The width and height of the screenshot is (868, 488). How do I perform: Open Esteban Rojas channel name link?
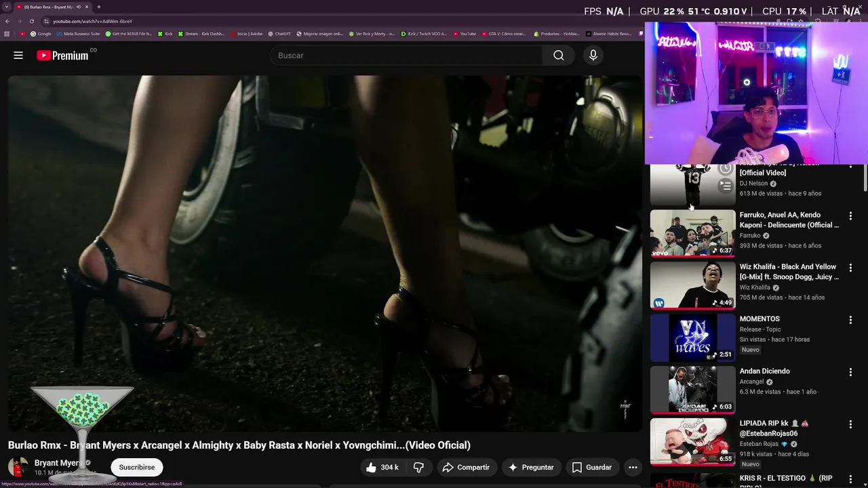pos(759,444)
